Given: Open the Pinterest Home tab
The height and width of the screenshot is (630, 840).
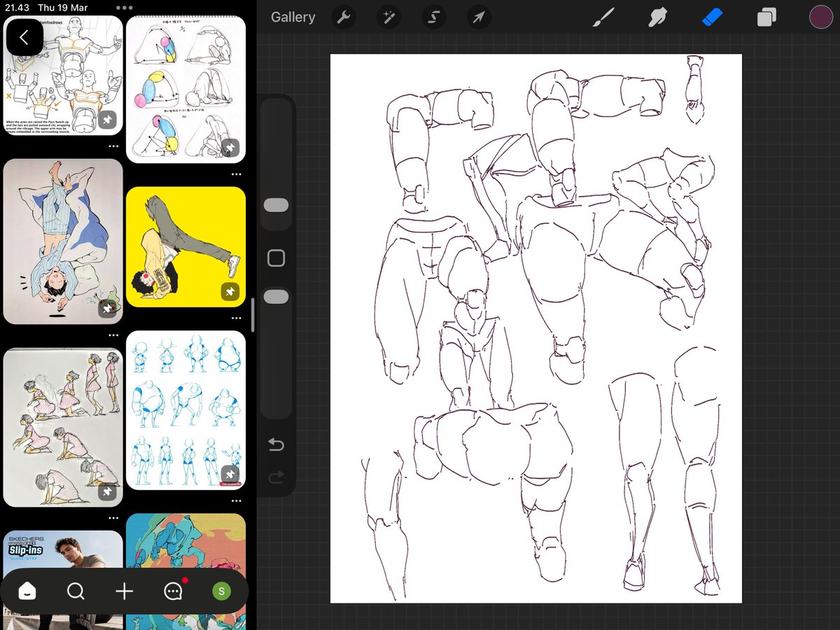Looking at the screenshot, I should pyautogui.click(x=27, y=591).
